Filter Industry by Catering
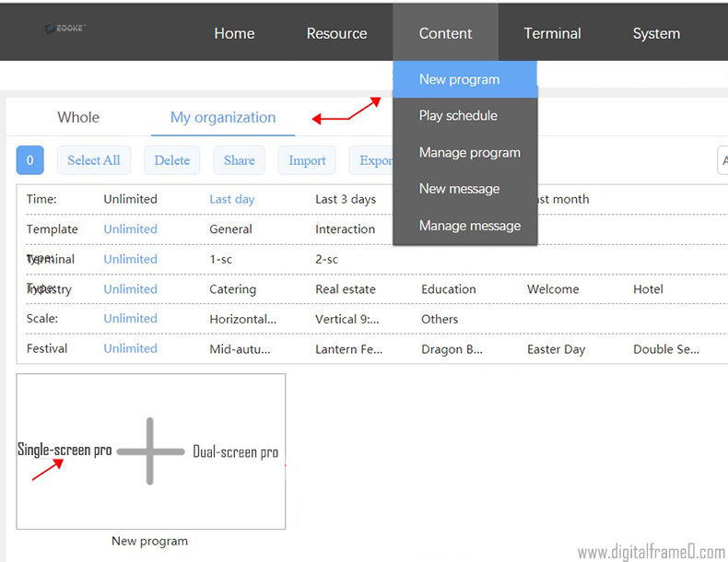 [x=232, y=289]
